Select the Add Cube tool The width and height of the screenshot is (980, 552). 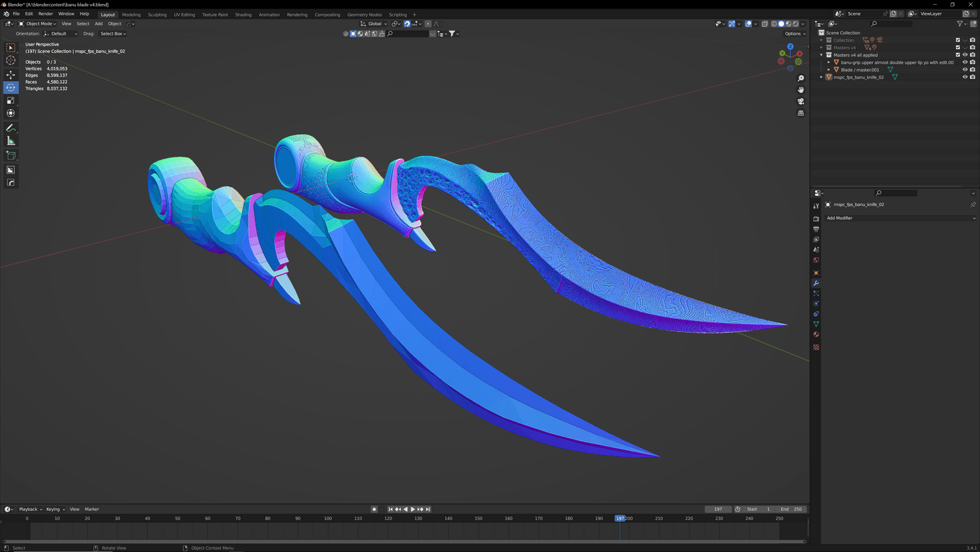11,155
